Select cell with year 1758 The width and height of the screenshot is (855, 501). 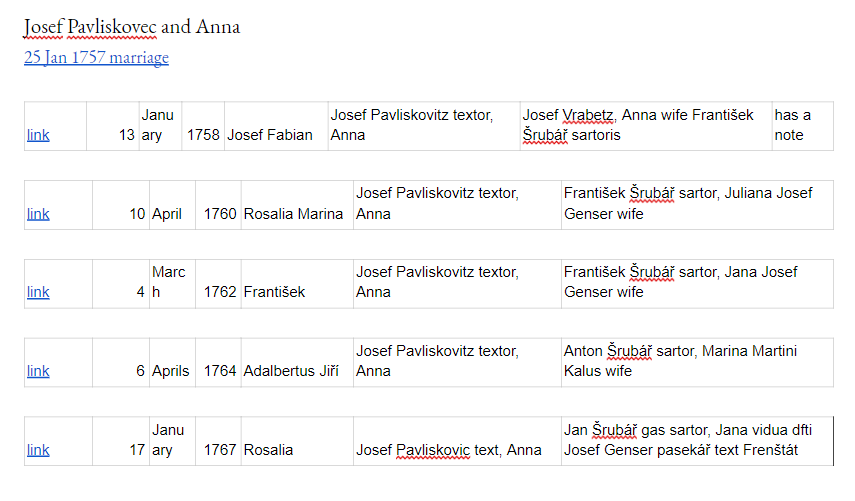(x=203, y=126)
